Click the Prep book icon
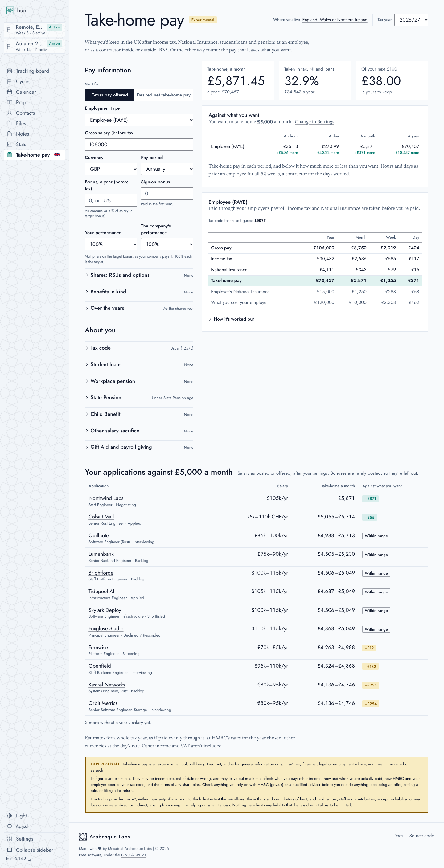This screenshot has width=444, height=868. 10,102
